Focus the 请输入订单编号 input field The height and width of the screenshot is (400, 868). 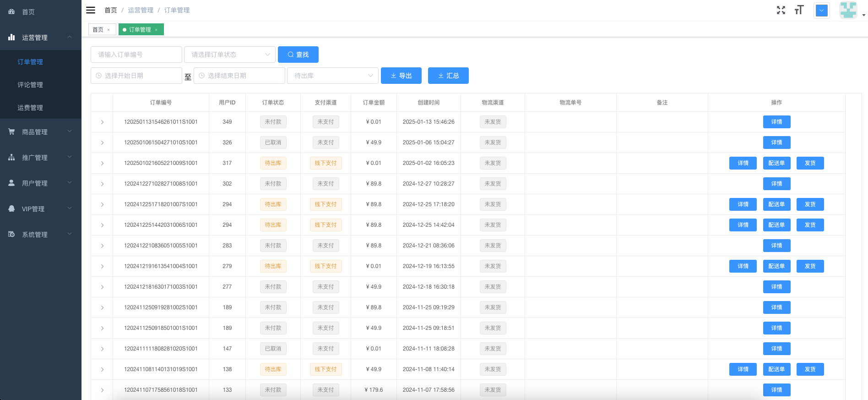point(136,55)
